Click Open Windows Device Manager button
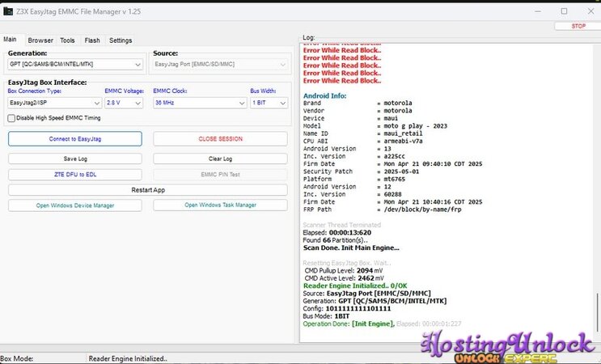The image size is (601, 364). point(74,205)
